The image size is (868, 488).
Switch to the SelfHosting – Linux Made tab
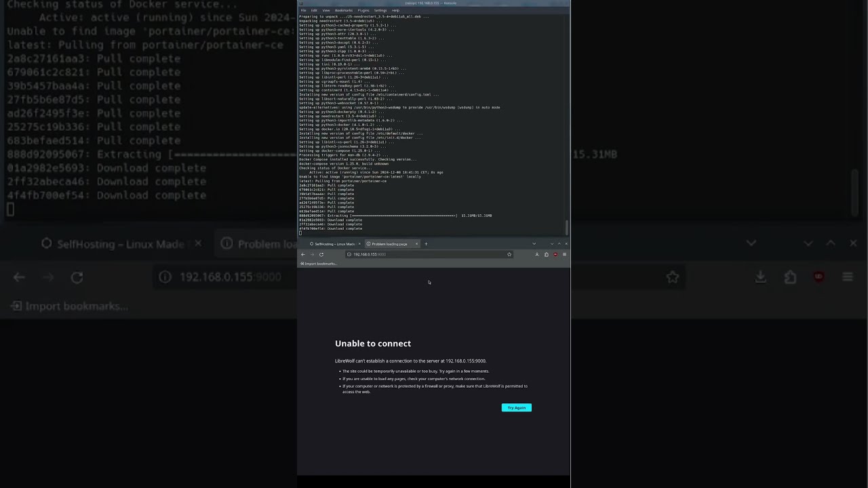click(334, 244)
